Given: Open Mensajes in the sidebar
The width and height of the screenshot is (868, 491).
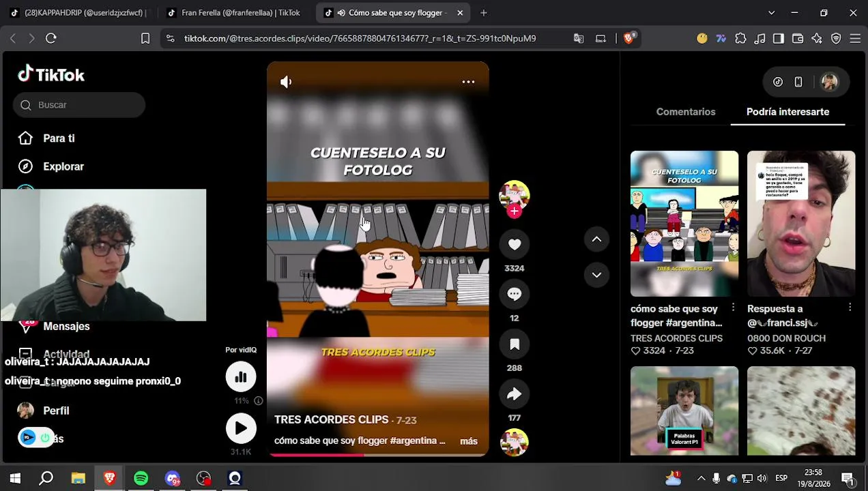Looking at the screenshot, I should tap(66, 327).
